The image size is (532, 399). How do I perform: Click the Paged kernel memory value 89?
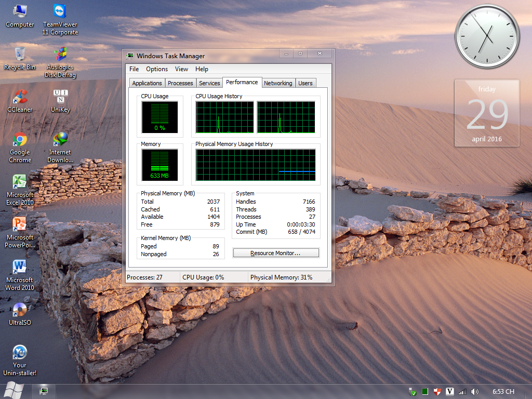pos(216,246)
